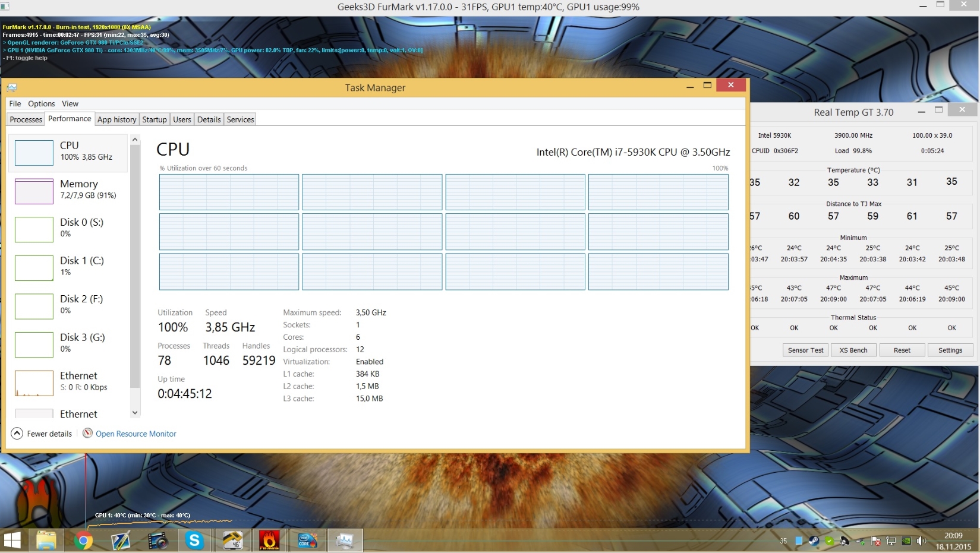This screenshot has height=553, width=980.
Task: Click the Utilization value 100%
Action: pyautogui.click(x=173, y=327)
